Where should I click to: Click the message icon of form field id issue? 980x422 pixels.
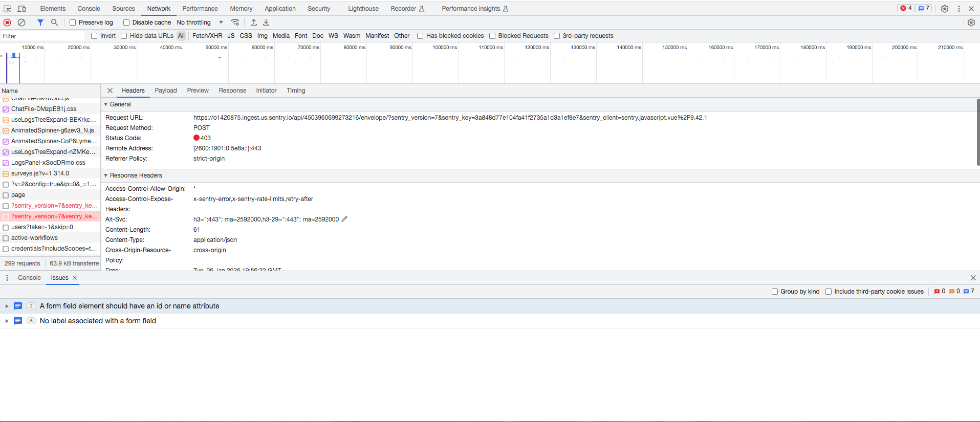click(18, 306)
